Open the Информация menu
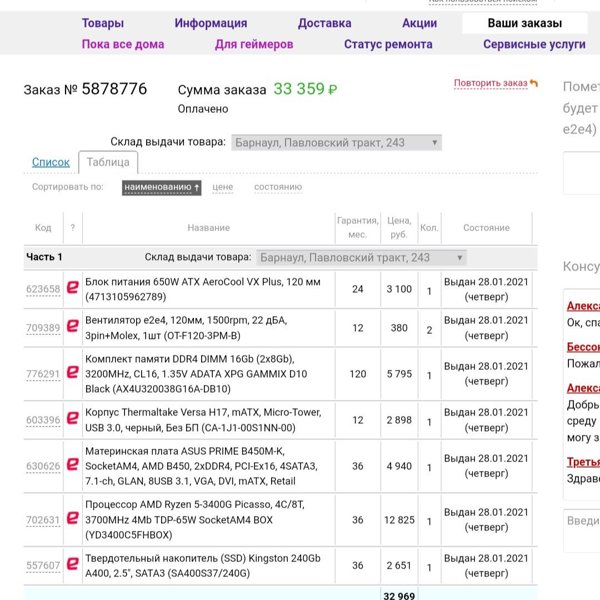 211,23
